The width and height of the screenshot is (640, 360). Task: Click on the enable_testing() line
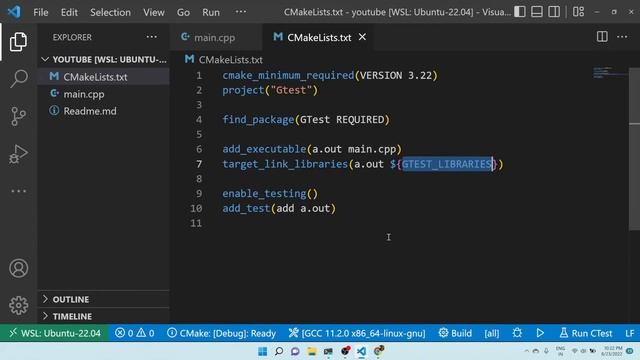tap(270, 193)
